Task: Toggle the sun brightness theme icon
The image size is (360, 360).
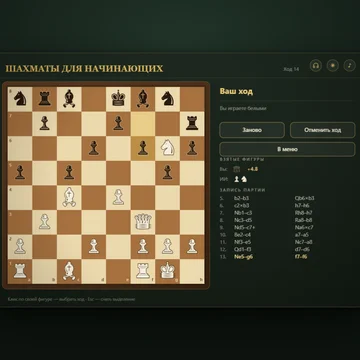Action: click(x=333, y=65)
